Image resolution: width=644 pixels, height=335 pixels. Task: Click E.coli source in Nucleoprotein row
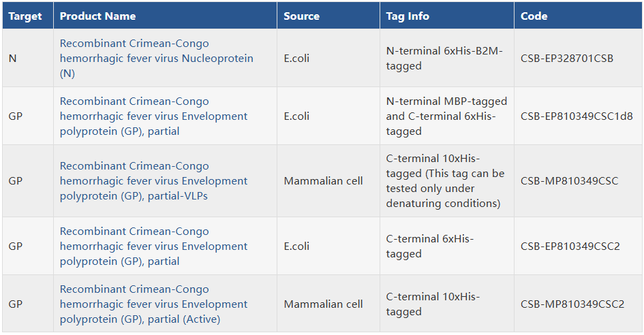[296, 59]
